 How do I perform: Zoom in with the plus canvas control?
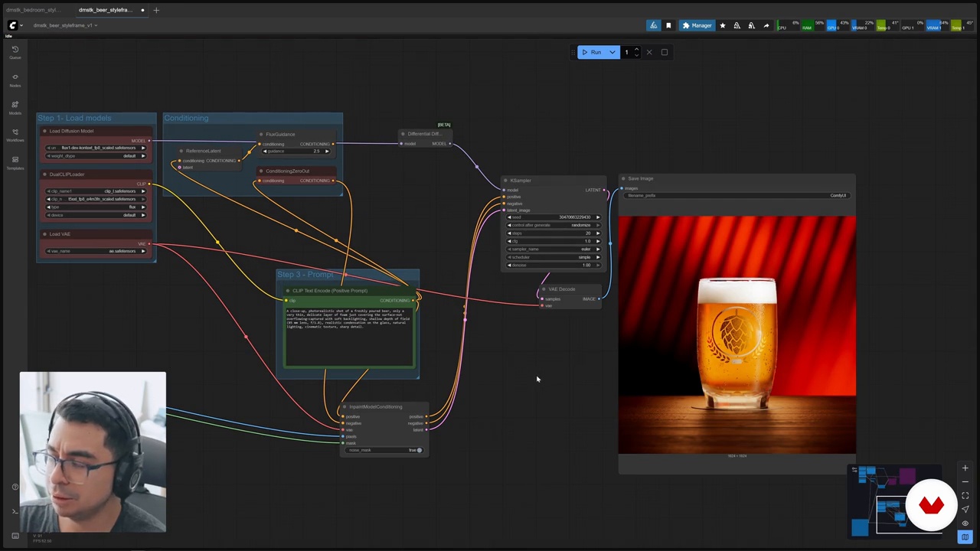click(965, 468)
